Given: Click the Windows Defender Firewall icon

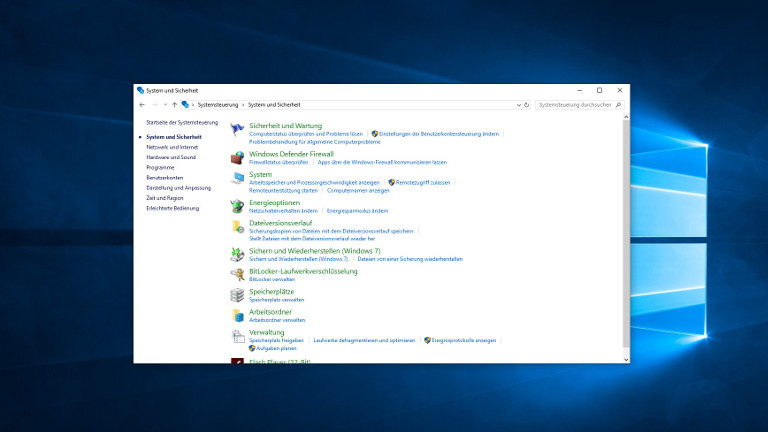Looking at the screenshot, I should tap(237, 157).
